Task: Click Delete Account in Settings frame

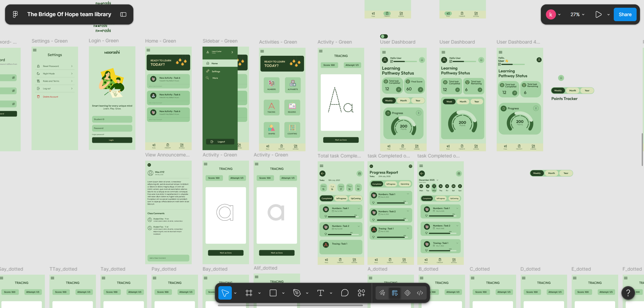Action: coord(50,97)
